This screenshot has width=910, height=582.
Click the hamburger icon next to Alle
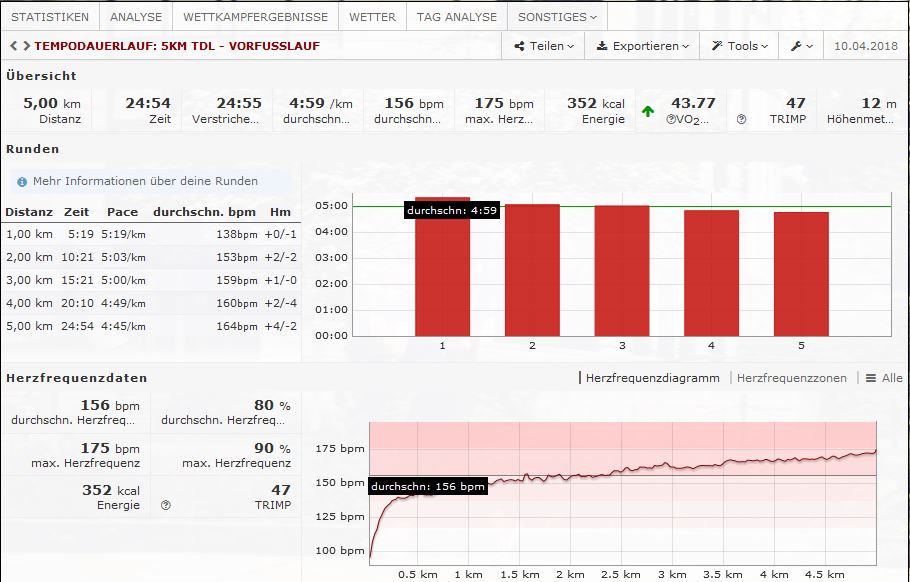point(871,378)
